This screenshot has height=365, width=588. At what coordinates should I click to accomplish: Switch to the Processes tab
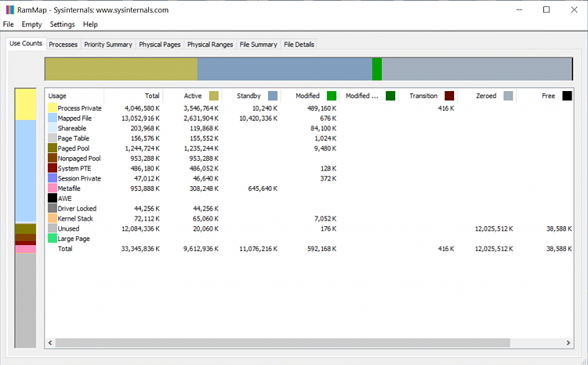64,45
